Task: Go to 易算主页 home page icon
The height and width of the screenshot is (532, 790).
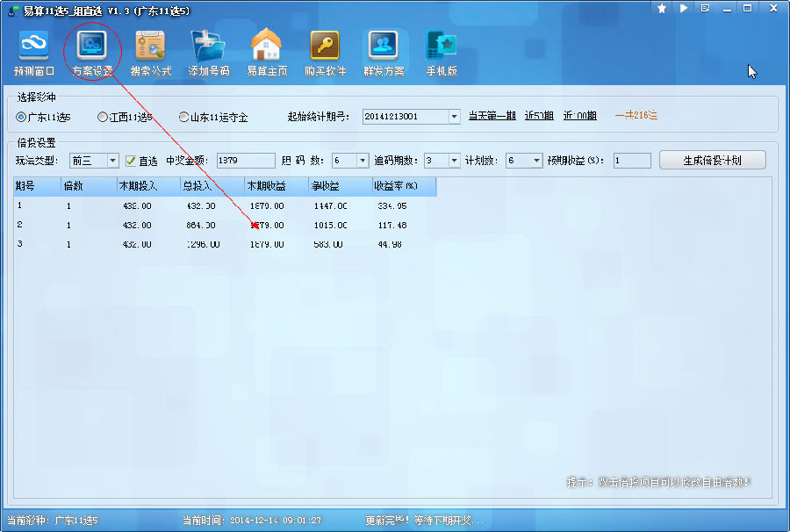Action: 267,53
